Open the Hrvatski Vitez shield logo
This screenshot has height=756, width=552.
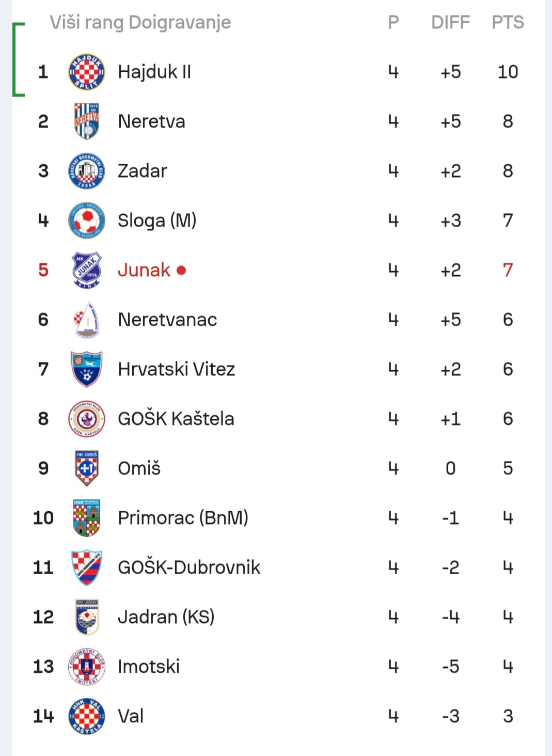click(x=87, y=369)
